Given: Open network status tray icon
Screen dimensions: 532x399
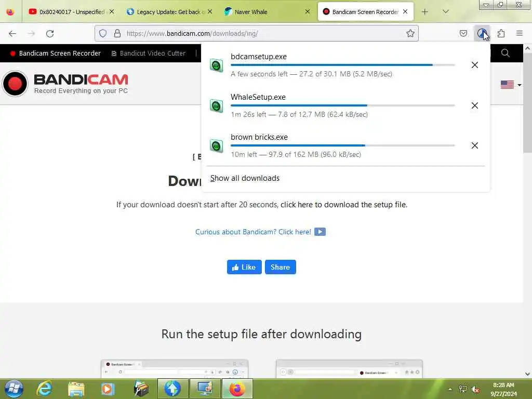Looking at the screenshot, I should click(x=462, y=389).
